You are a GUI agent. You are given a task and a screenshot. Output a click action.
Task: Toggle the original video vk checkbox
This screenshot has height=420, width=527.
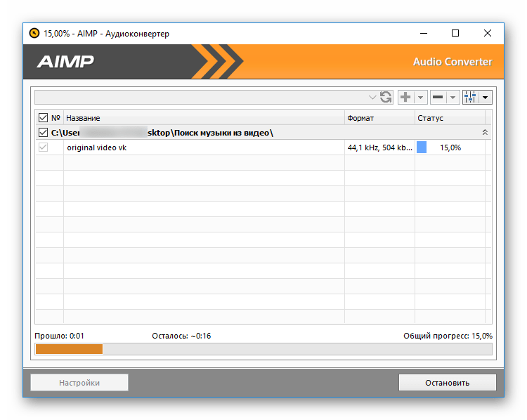[x=43, y=147]
